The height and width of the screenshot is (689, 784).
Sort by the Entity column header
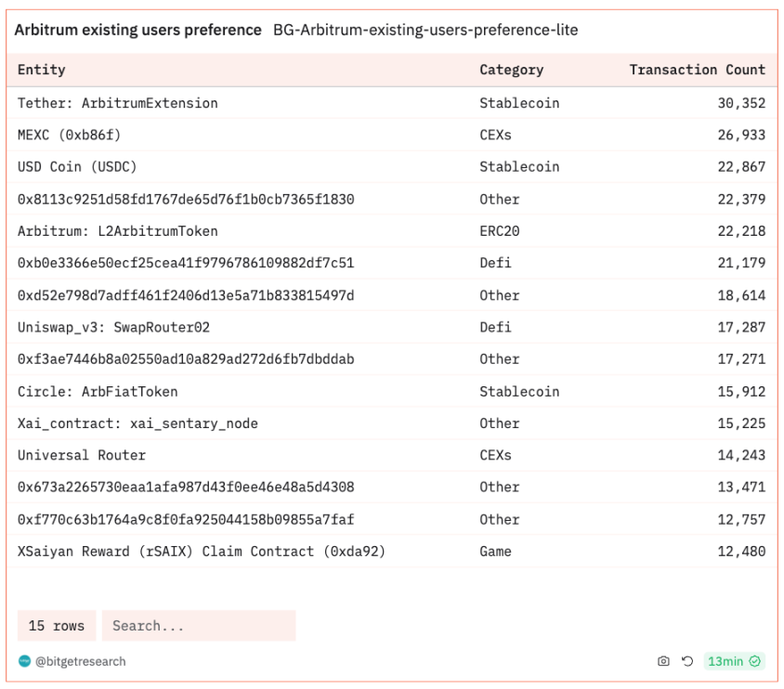pos(42,70)
